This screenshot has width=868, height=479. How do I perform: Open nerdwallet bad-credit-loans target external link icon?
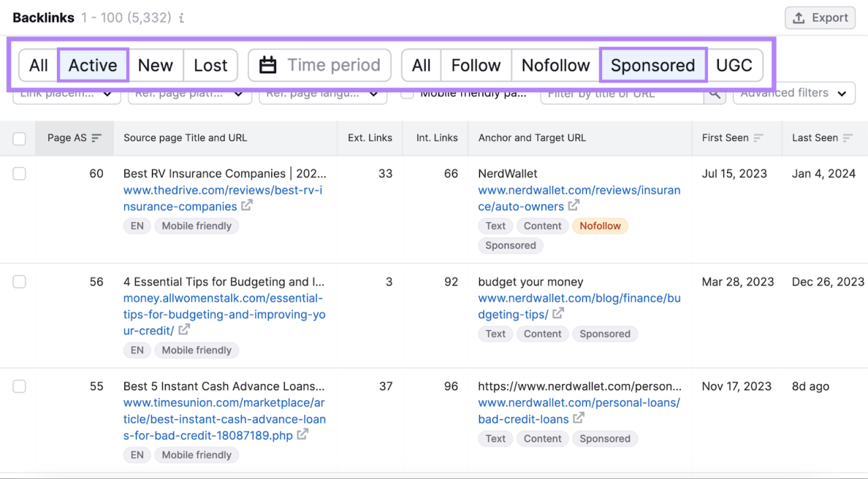578,418
